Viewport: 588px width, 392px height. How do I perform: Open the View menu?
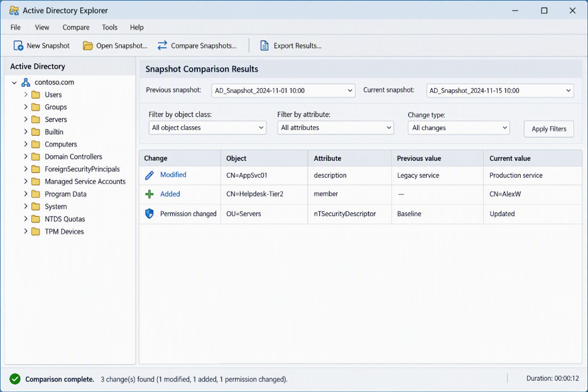coord(42,28)
